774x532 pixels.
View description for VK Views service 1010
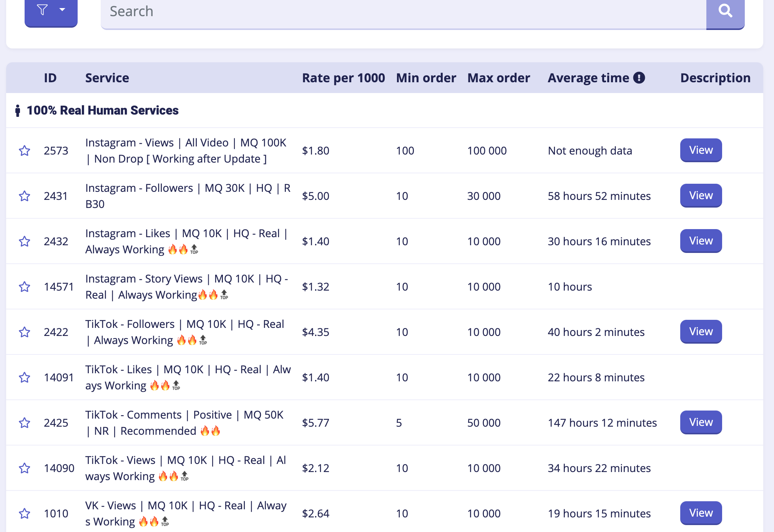point(701,513)
